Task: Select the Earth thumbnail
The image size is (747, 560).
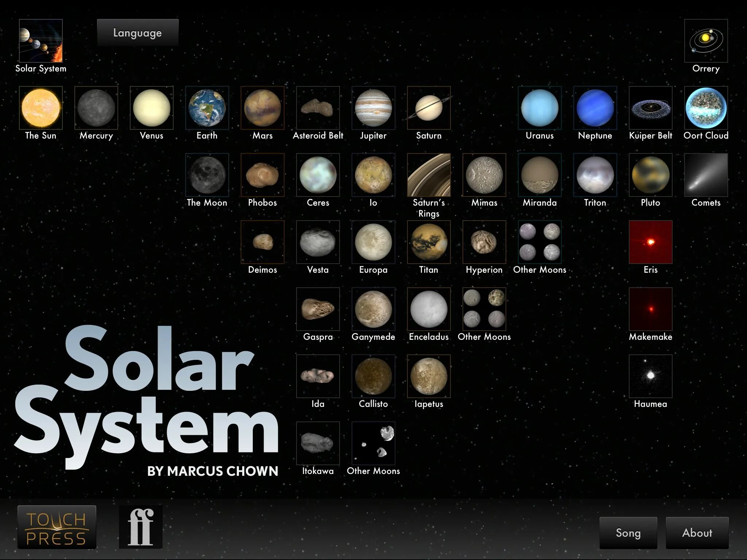Action: 207,108
